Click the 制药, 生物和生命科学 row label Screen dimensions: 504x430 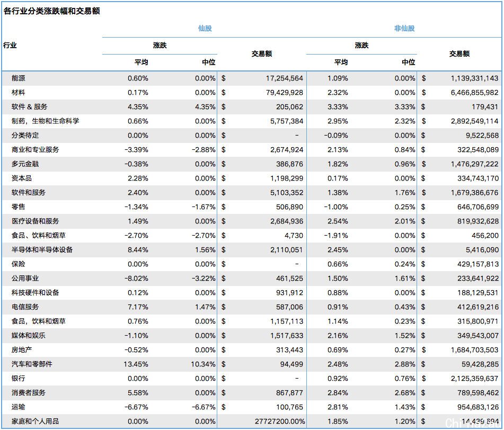pos(46,121)
